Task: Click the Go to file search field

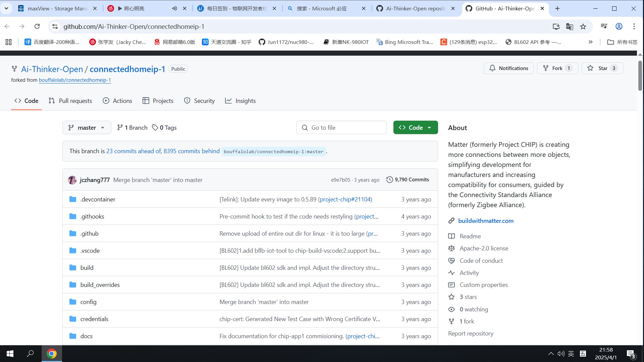Action: [x=341, y=127]
